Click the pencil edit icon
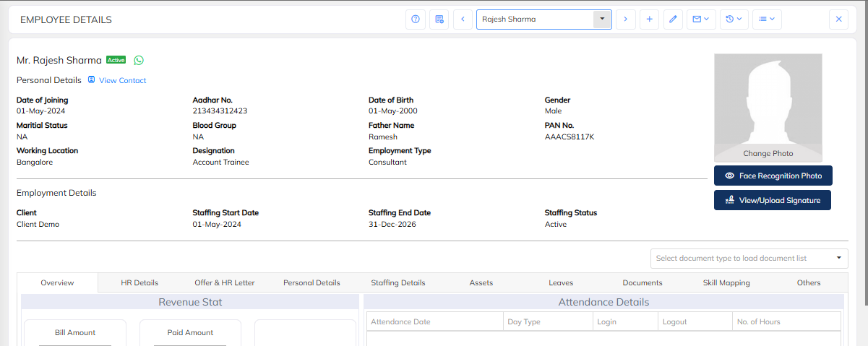868x346 pixels. pyautogui.click(x=673, y=20)
